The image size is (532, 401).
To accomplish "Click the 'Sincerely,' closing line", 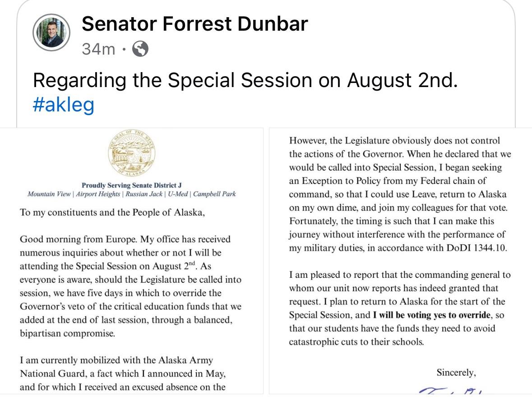I will click(456, 373).
